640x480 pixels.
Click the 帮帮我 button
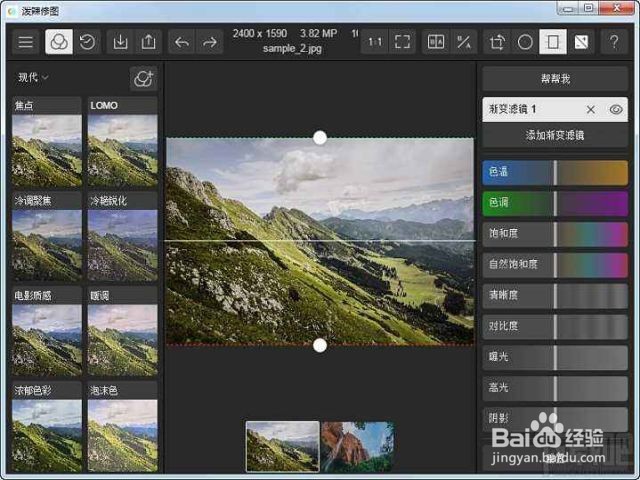coord(555,78)
